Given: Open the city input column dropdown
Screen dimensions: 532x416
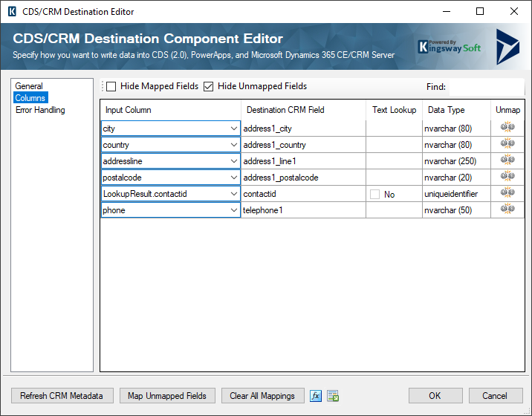Looking at the screenshot, I should click(233, 129).
